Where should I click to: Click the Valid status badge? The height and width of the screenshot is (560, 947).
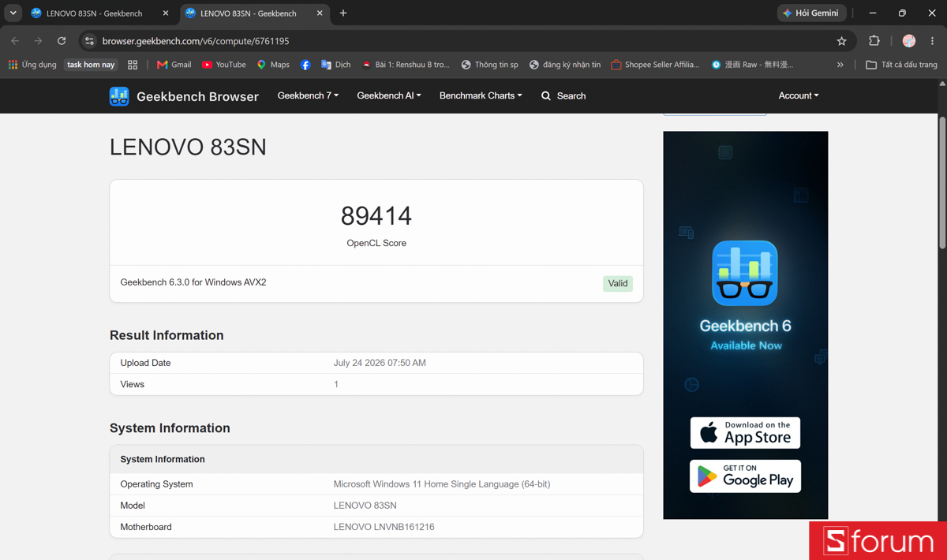click(618, 283)
